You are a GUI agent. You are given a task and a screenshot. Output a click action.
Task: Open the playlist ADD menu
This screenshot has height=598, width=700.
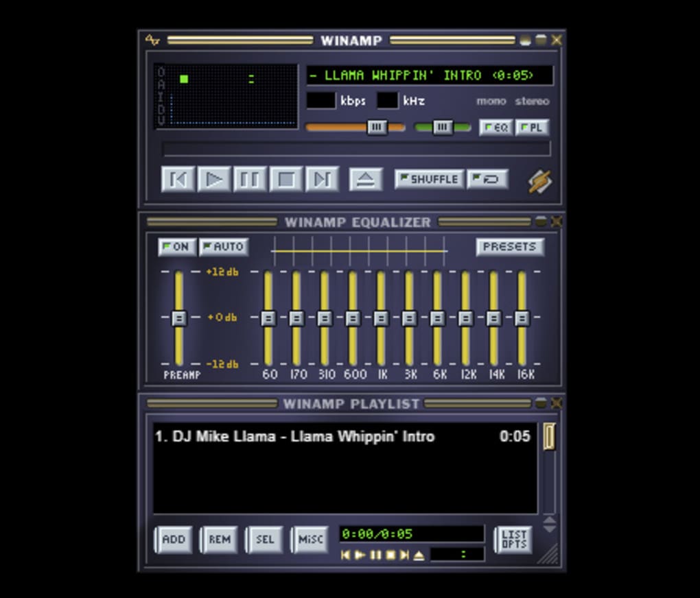point(173,540)
